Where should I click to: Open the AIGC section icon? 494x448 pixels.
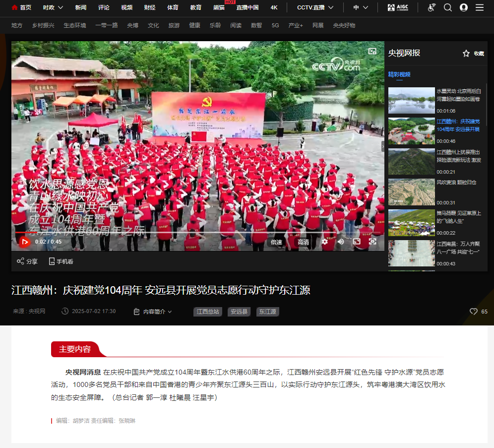pos(398,7)
